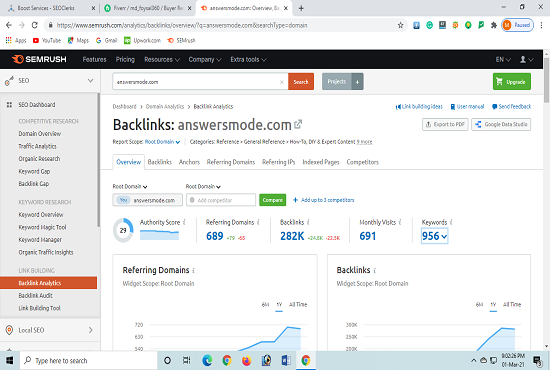Open SEO Dashboard grid icon
The height and width of the screenshot is (370, 550).
(x=9, y=105)
